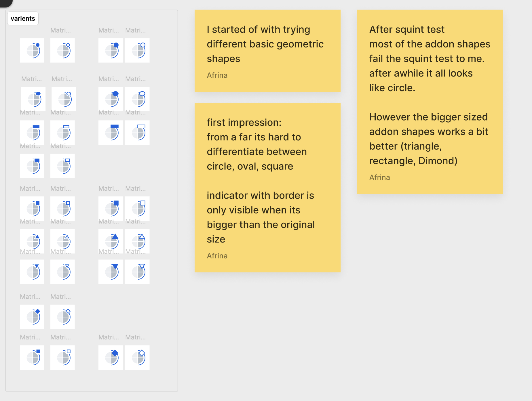Select the large filled downward triangle icon
The height and width of the screenshot is (401, 532).
click(111, 272)
